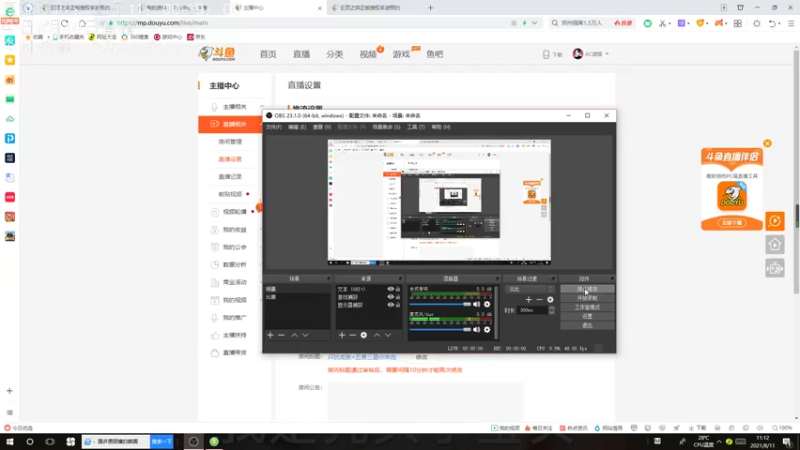The width and height of the screenshot is (800, 450).
Task: Click 修改 next to the room title
Action: coord(421,357)
